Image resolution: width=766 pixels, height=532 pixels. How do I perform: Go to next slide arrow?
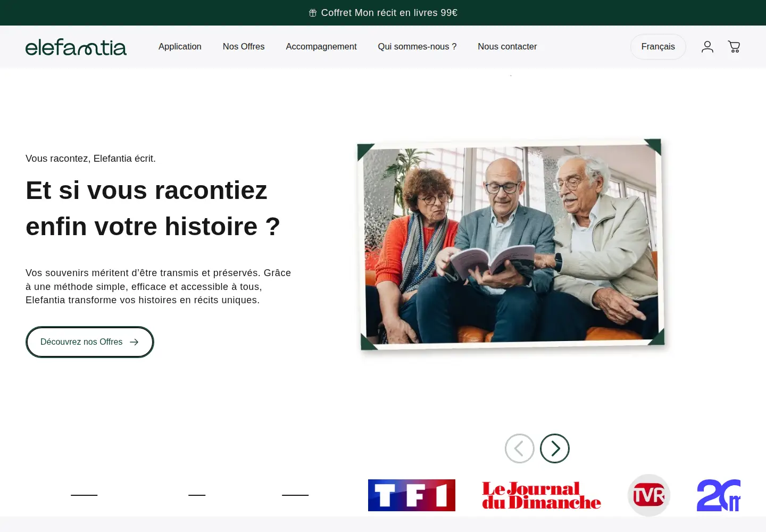pos(555,448)
